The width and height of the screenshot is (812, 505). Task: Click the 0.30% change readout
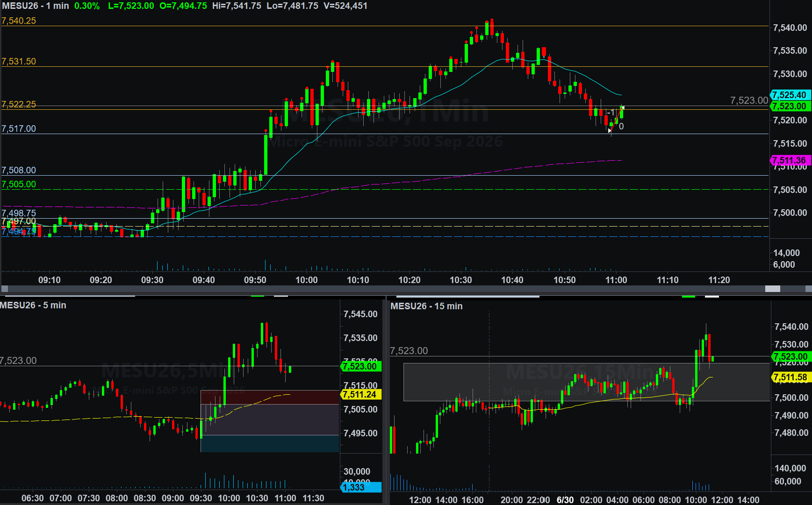coord(87,6)
